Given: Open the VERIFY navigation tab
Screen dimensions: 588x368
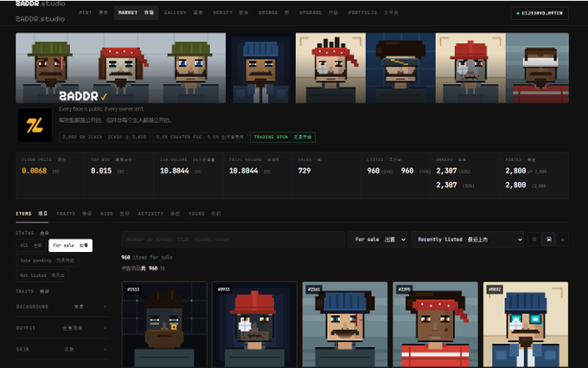Looking at the screenshot, I should 231,12.
